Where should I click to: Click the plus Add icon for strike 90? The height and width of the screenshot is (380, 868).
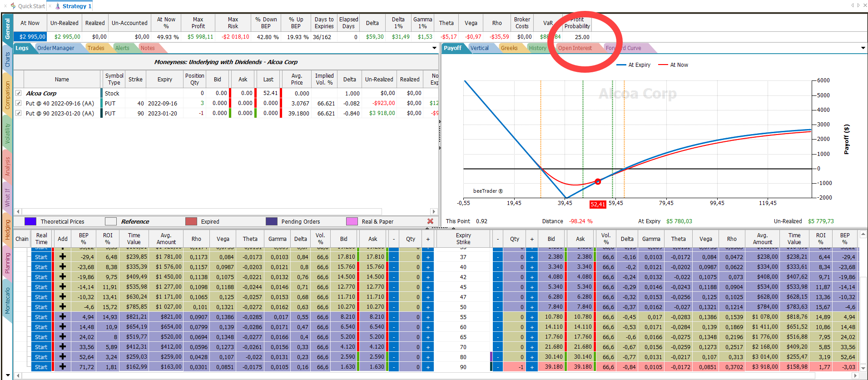(x=63, y=367)
